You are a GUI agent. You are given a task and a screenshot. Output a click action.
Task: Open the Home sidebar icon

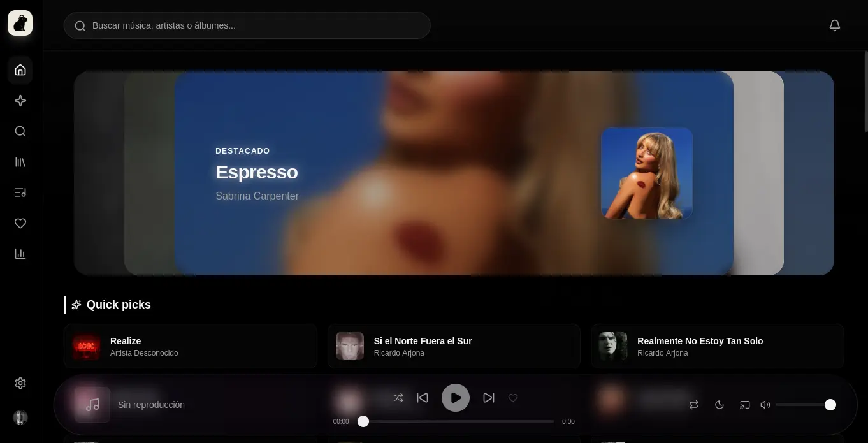point(20,70)
